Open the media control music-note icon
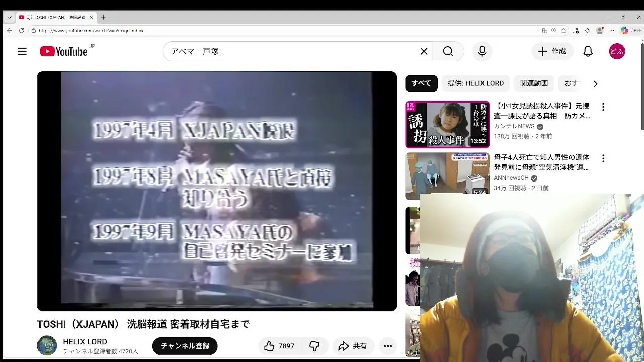644x362 pixels. pyautogui.click(x=576, y=31)
